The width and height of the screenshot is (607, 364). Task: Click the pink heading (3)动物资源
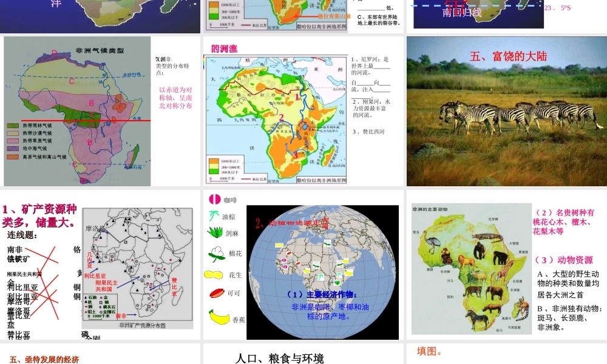[x=564, y=260]
